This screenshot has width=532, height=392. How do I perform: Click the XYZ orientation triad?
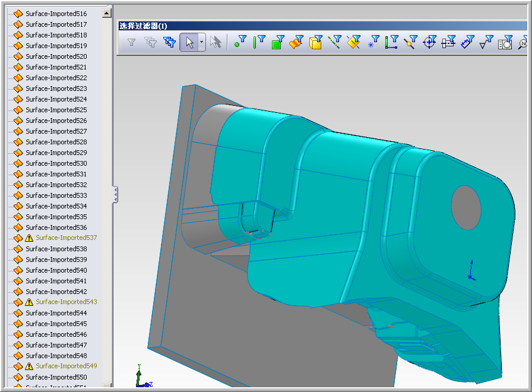[x=144, y=376]
